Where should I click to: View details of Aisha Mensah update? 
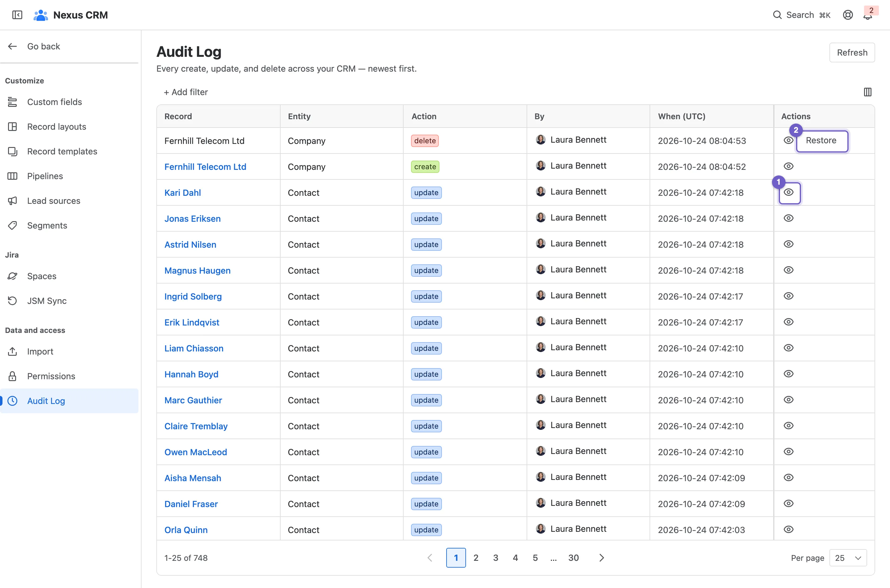(788, 477)
